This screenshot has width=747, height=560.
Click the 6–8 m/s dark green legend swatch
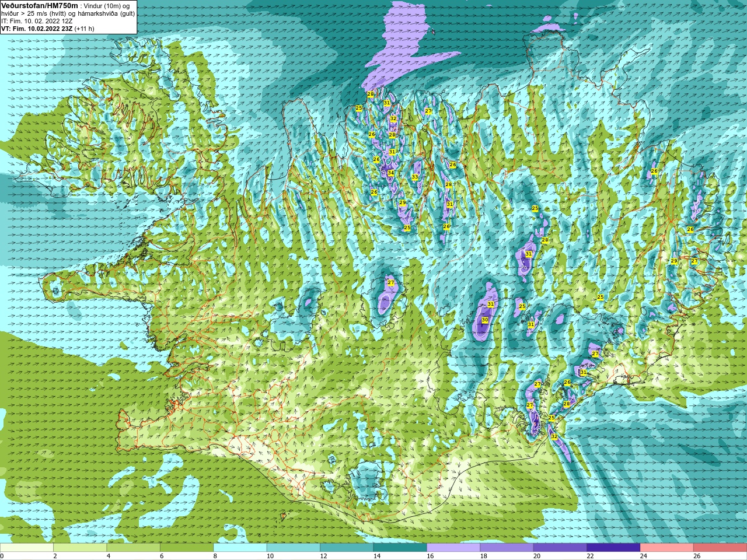(x=187, y=548)
